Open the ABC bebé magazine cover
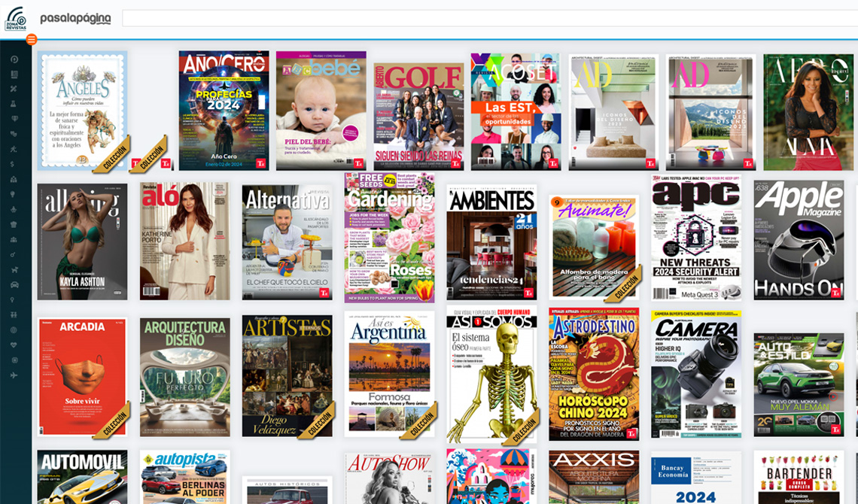858x504 pixels. pyautogui.click(x=321, y=111)
